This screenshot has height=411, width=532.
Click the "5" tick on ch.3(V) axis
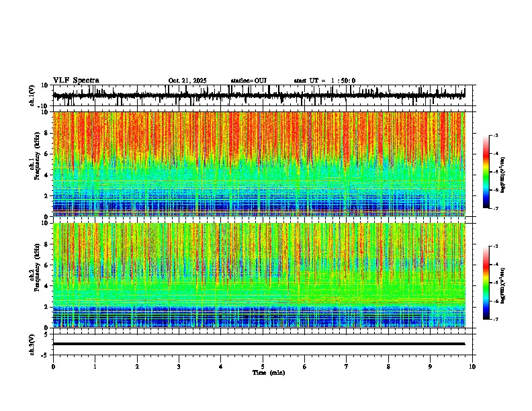[x=47, y=334]
